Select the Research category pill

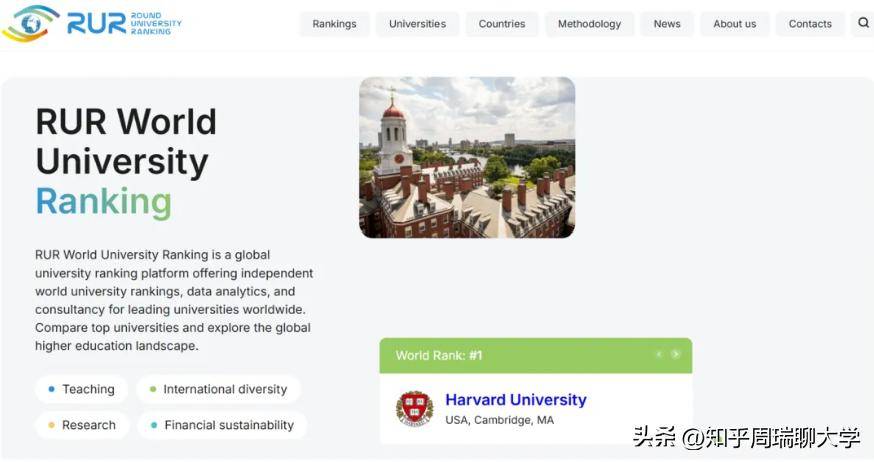[x=82, y=425]
